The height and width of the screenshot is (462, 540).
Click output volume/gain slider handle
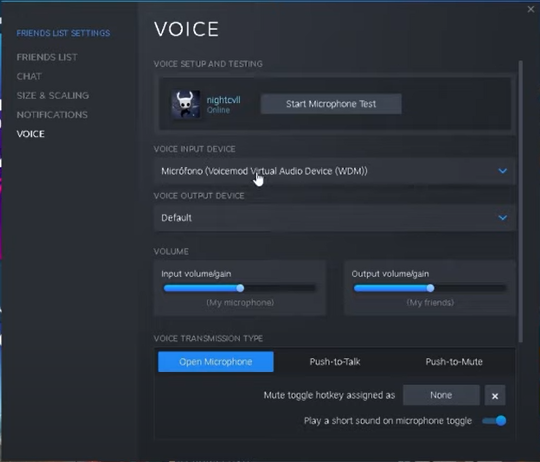[x=430, y=288]
